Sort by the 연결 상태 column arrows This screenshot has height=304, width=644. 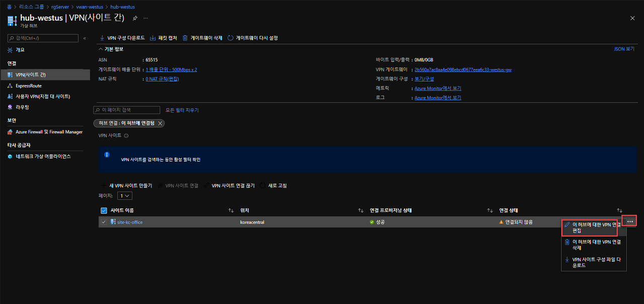pyautogui.click(x=620, y=210)
